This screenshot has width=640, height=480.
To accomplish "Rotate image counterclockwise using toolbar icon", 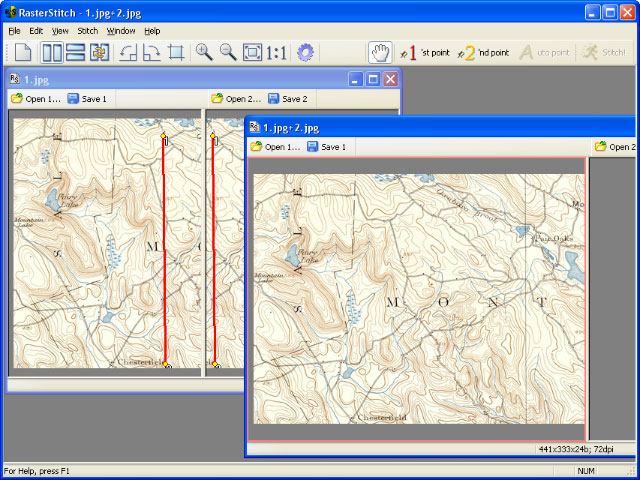I will pyautogui.click(x=128, y=52).
